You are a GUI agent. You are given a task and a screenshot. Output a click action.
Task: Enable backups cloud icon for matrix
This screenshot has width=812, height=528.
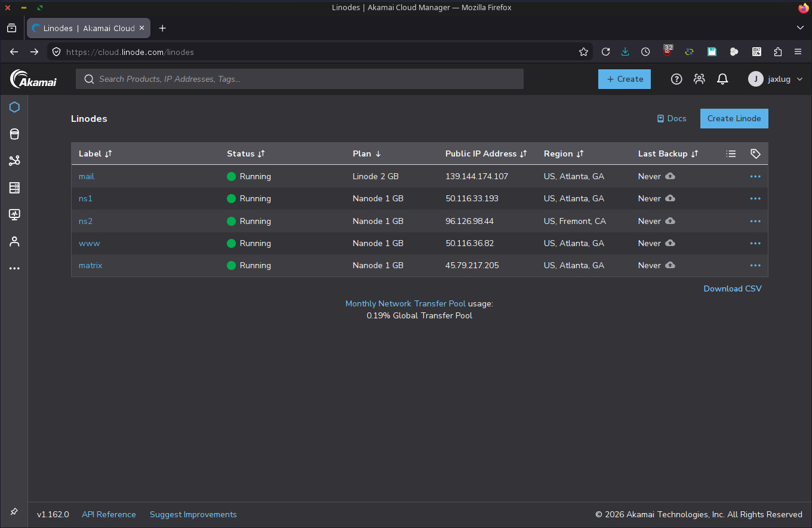point(670,265)
